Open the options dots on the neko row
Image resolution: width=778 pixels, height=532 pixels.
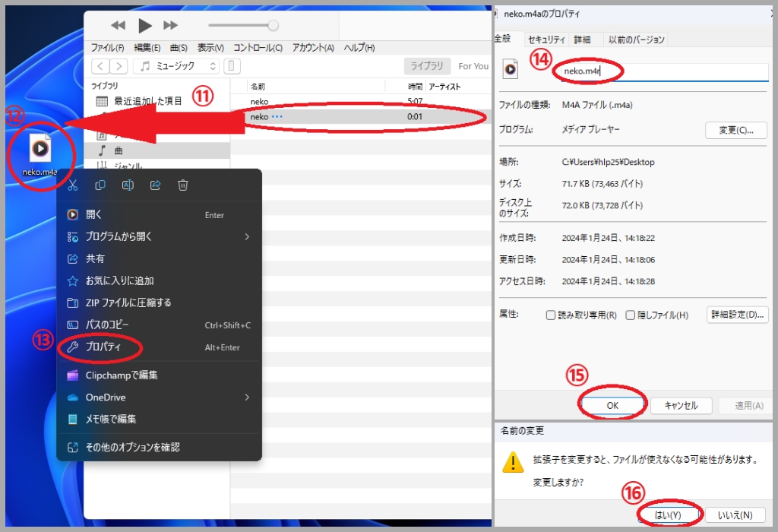(277, 116)
